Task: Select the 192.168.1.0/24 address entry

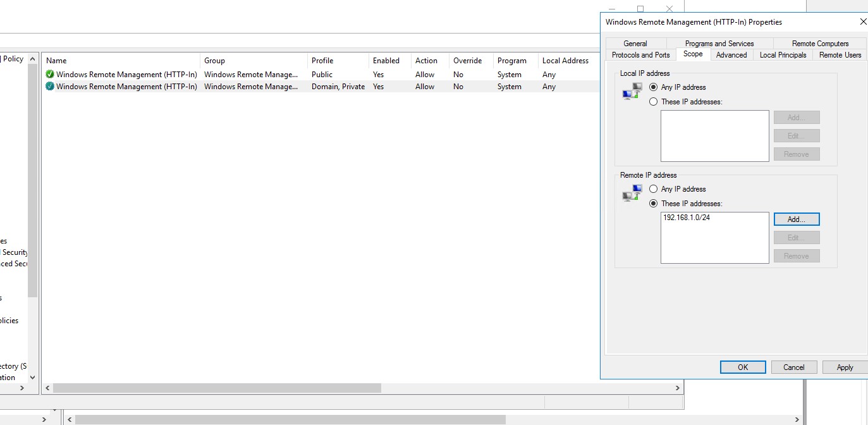Action: click(x=686, y=218)
